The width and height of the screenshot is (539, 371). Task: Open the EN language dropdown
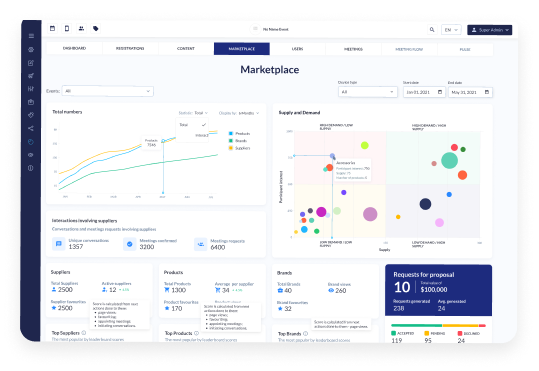tap(451, 30)
